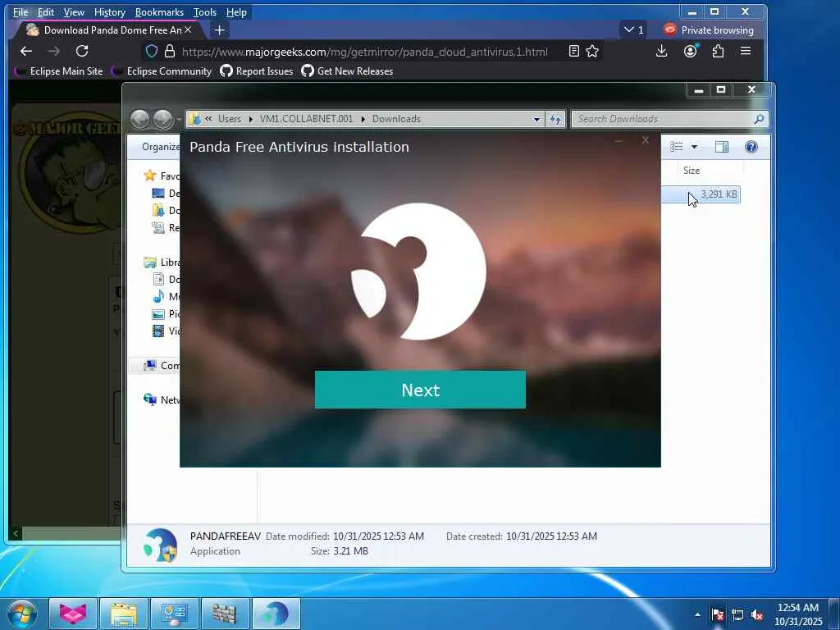The height and width of the screenshot is (630, 840).
Task: Click the PANDAFREEAV icon in details pane
Action: (x=160, y=545)
